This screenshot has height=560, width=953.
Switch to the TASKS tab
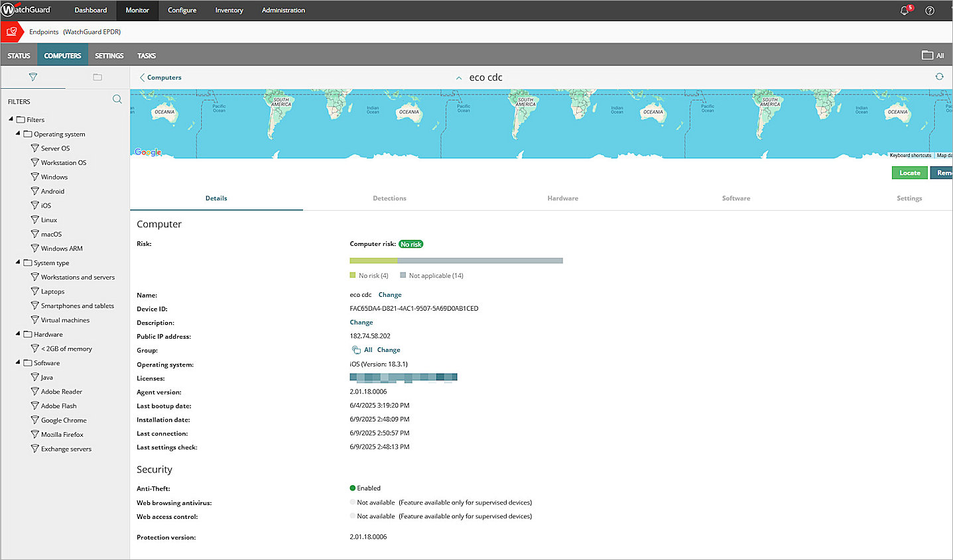(147, 56)
